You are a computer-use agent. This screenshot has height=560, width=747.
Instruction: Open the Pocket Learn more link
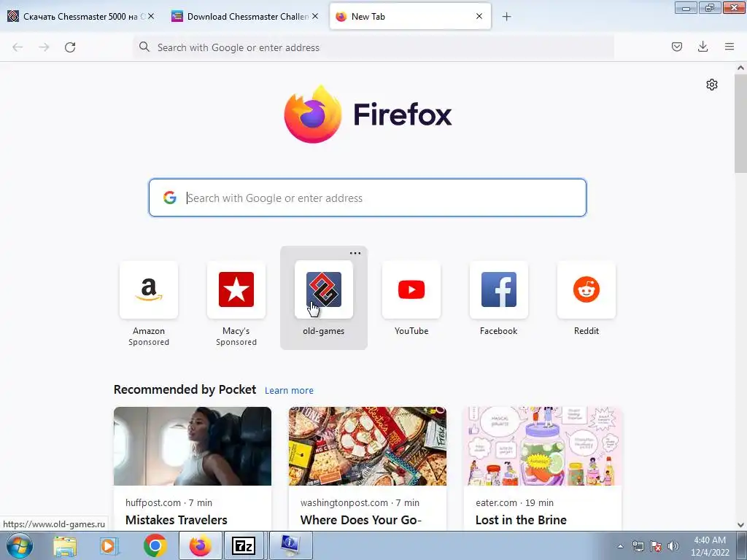tap(289, 391)
